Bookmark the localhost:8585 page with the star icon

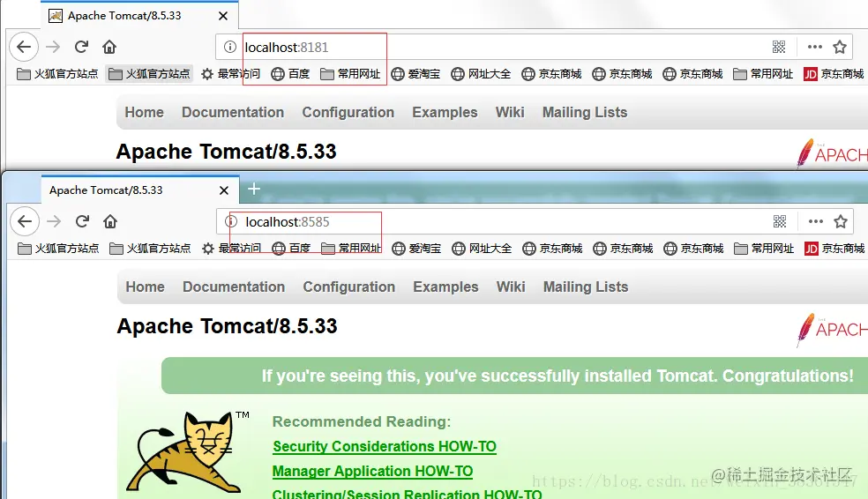841,222
